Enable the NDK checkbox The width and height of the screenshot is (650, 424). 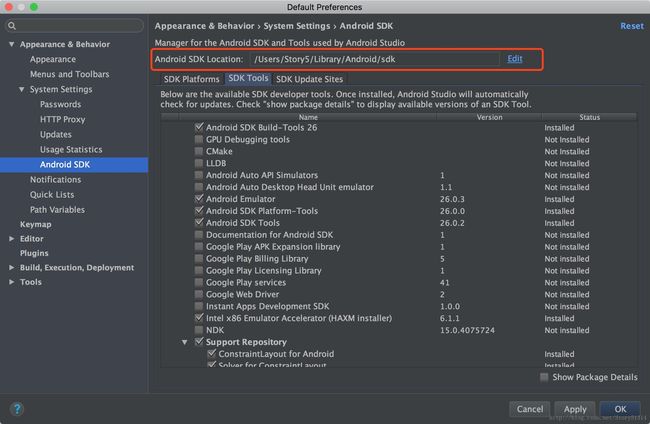tap(199, 330)
